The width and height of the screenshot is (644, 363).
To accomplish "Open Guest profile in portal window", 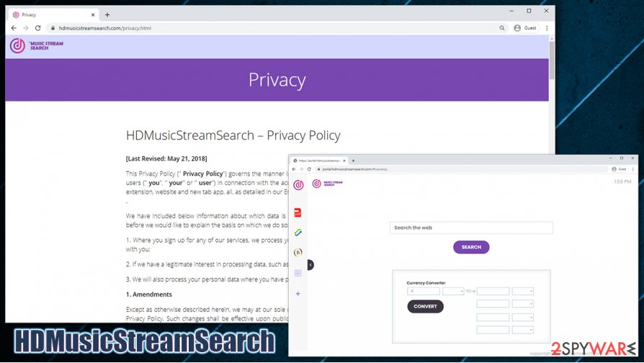I will click(619, 169).
